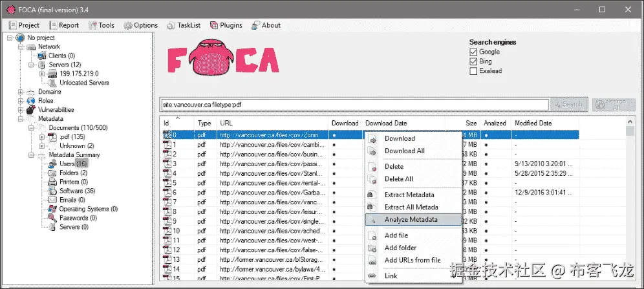
Task: Sort by the Type column header
Action: [x=206, y=123]
